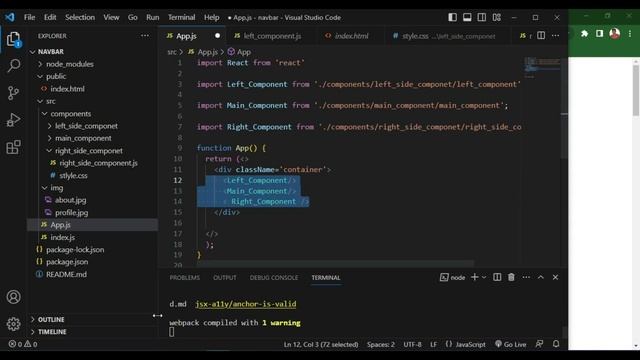Open the Output panel tab
Image resolution: width=640 pixels, height=360 pixels.
224,278
